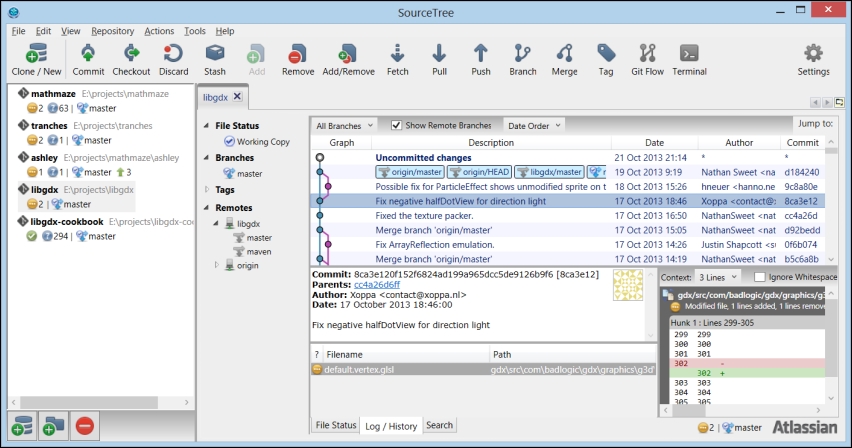The height and width of the screenshot is (448, 852).
Task: Click the Merge toolbar icon
Action: 564,60
